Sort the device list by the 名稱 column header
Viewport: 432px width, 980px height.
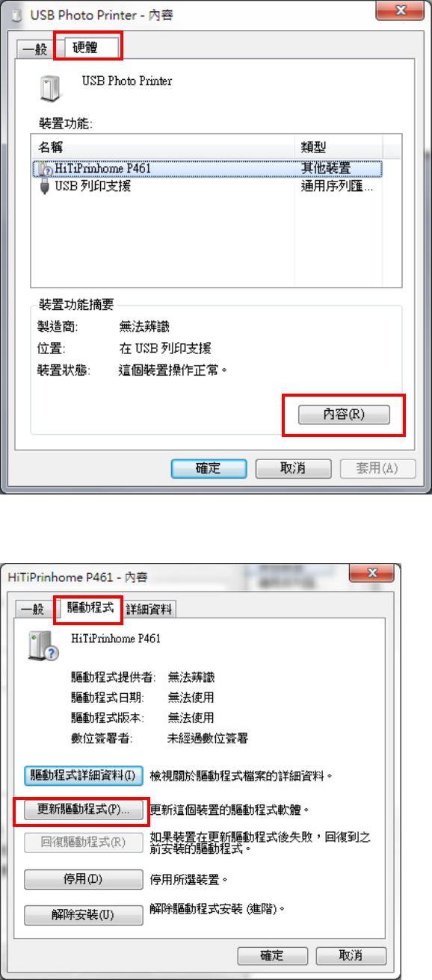coord(163,148)
